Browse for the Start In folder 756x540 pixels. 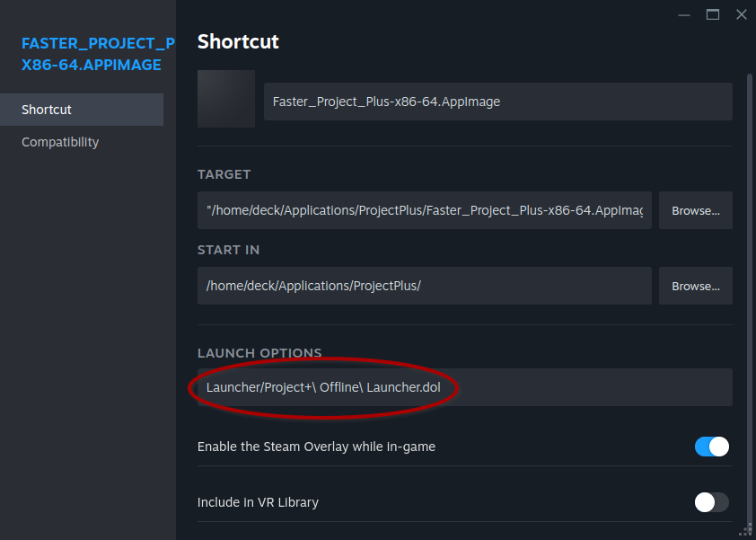coord(696,286)
